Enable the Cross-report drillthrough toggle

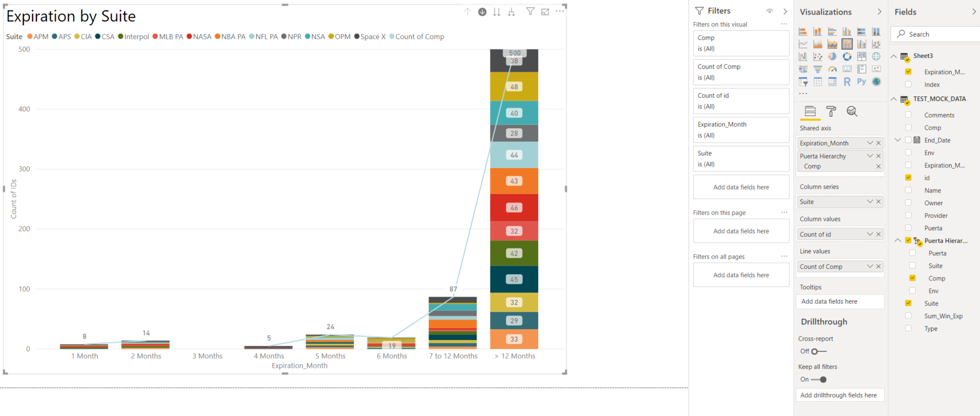tap(819, 352)
